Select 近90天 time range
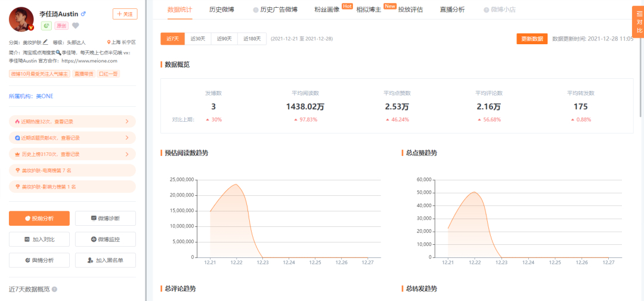 pos(224,39)
